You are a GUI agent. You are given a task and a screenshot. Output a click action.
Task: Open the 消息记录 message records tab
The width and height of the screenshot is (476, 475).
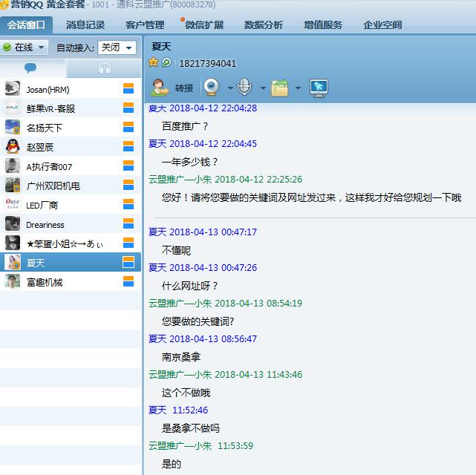[x=85, y=24]
